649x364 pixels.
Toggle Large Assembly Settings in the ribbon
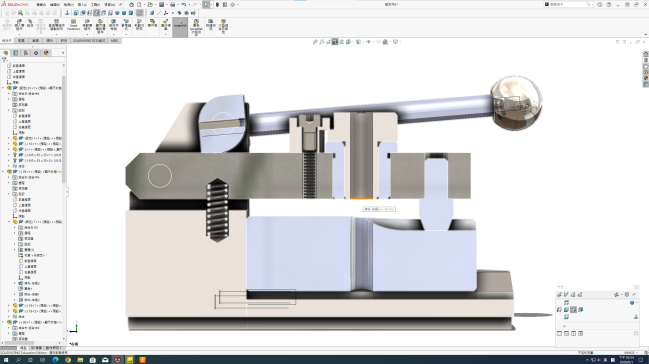pos(223,26)
